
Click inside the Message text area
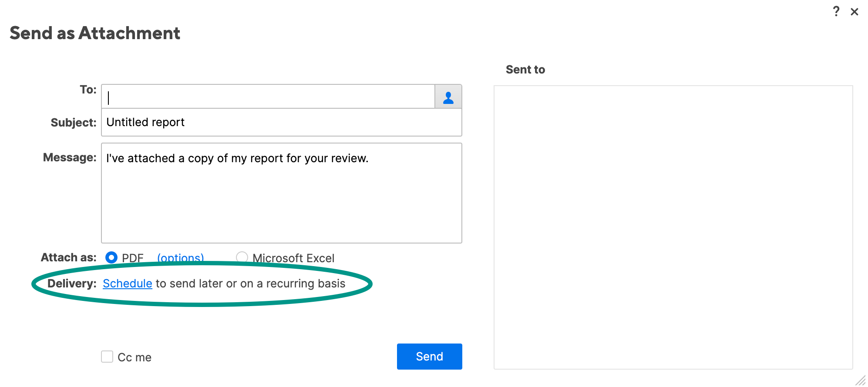[282, 193]
